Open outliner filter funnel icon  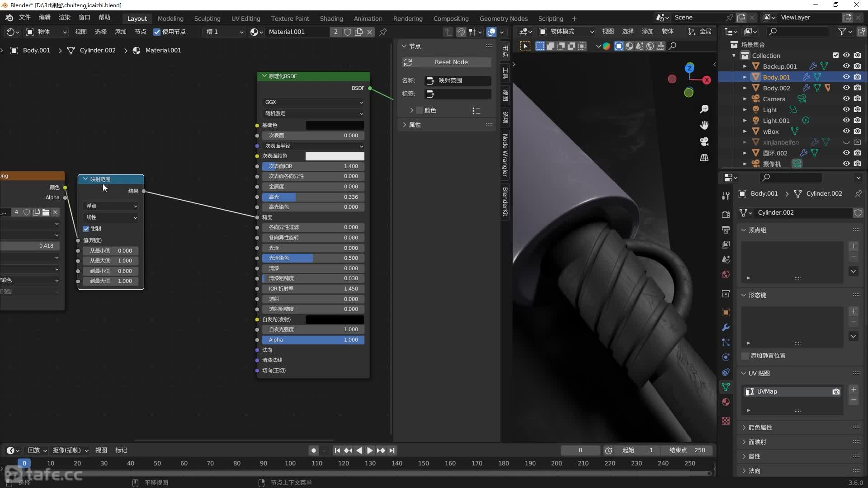tap(842, 32)
